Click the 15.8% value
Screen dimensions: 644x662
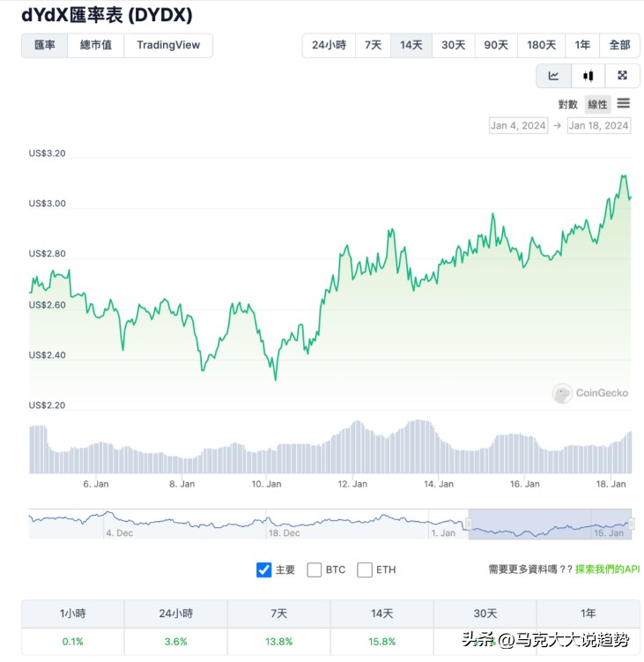[382, 642]
